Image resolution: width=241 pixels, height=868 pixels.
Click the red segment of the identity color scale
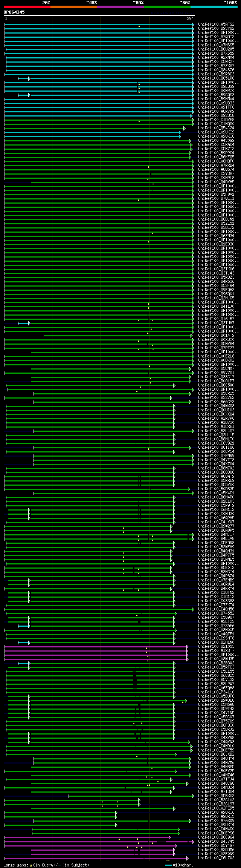click(27, 6)
